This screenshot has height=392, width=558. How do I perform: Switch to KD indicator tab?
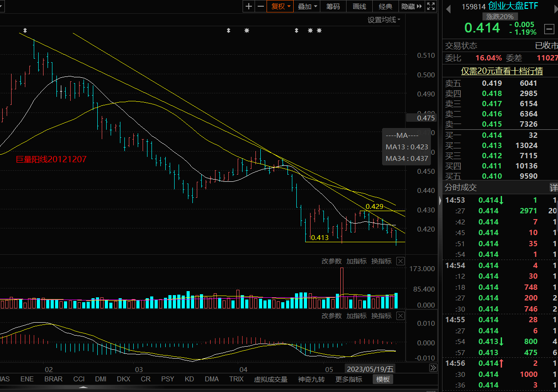pos(189,379)
